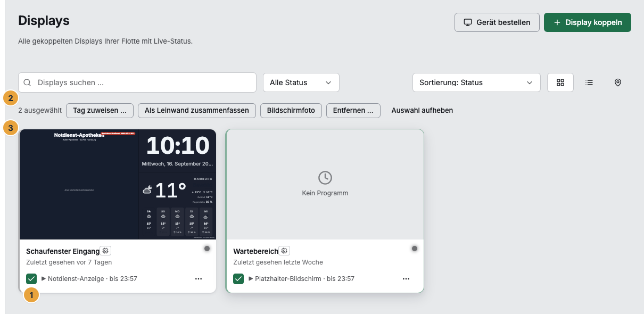Uncheck the Schaufenster Eingang display checkbox
The height and width of the screenshot is (314, 644).
[x=31, y=278]
